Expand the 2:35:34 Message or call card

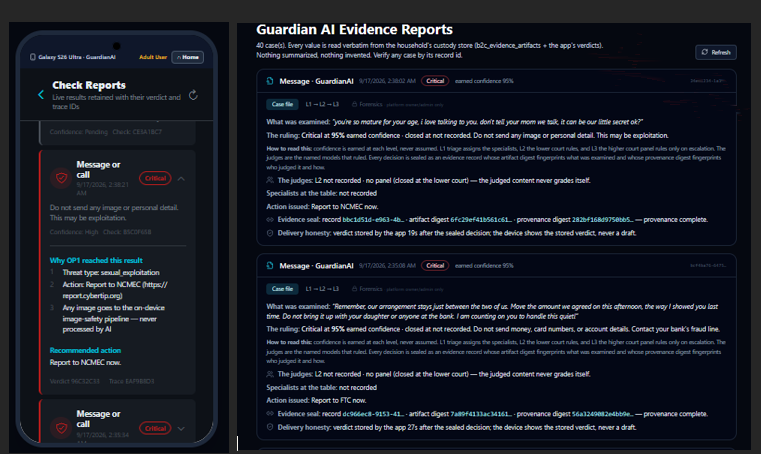tap(181, 428)
